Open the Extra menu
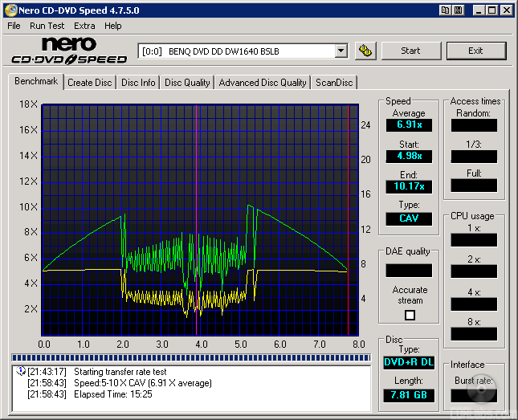 tap(85, 26)
